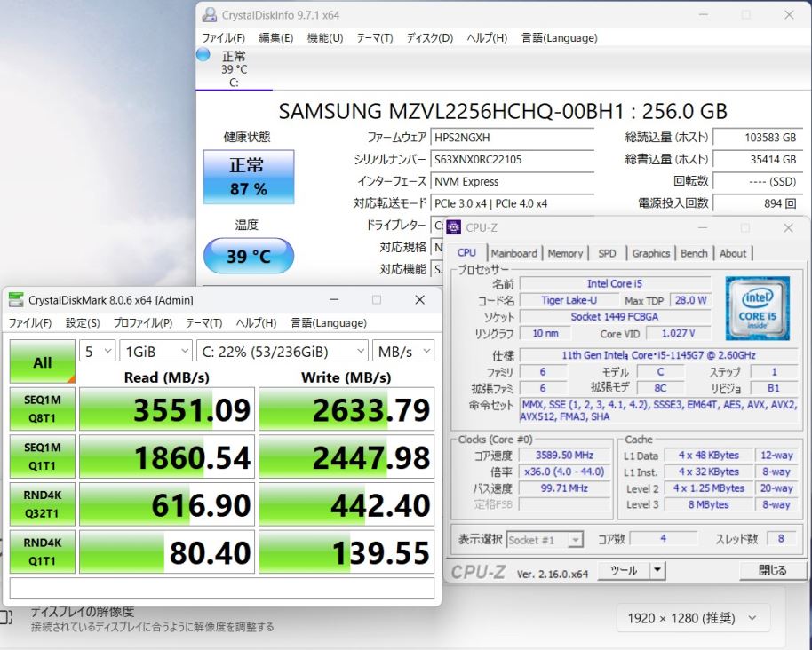This screenshot has width=812, height=650.
Task: Click the SEQ1M Q8T1 write result 2633.79
Action: tap(346, 408)
